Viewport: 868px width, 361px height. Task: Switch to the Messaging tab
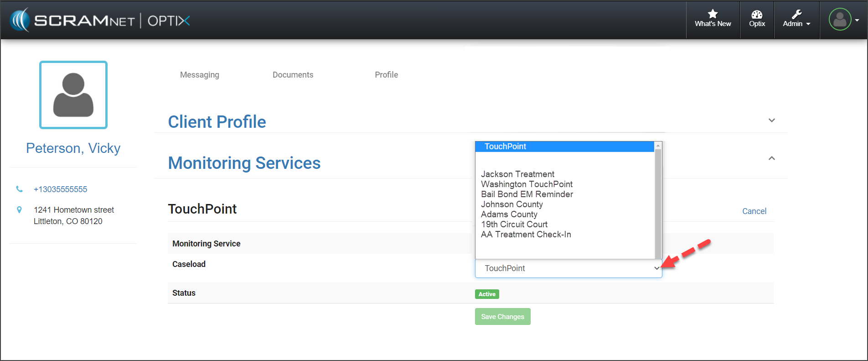click(x=199, y=75)
